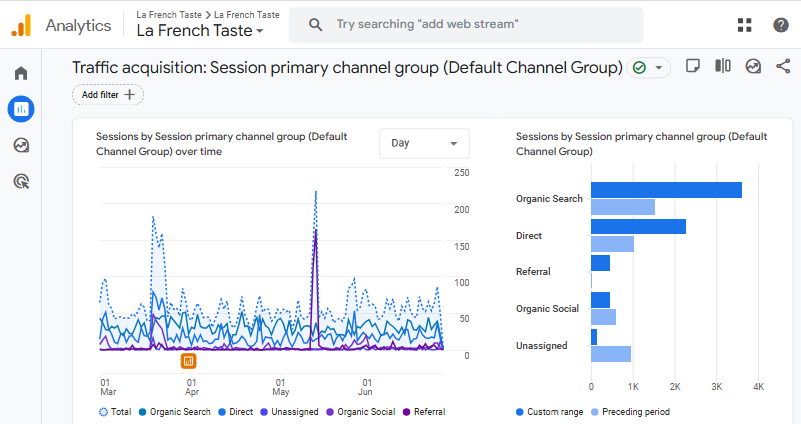Toggle the Total series in legend

(117, 412)
